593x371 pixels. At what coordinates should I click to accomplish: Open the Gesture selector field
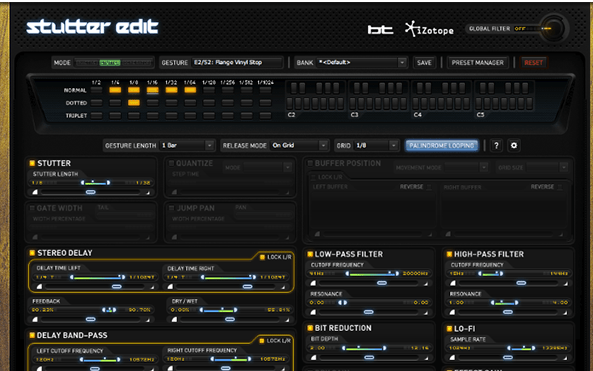coord(237,62)
